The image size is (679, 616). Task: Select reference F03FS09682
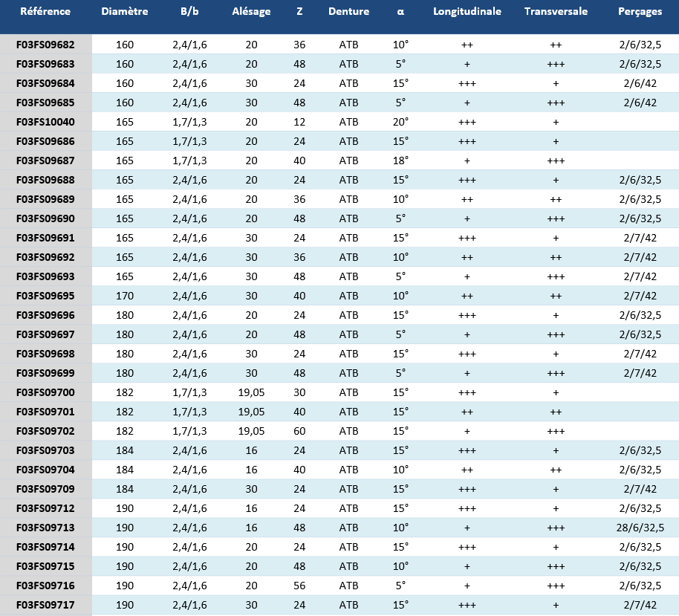45,45
